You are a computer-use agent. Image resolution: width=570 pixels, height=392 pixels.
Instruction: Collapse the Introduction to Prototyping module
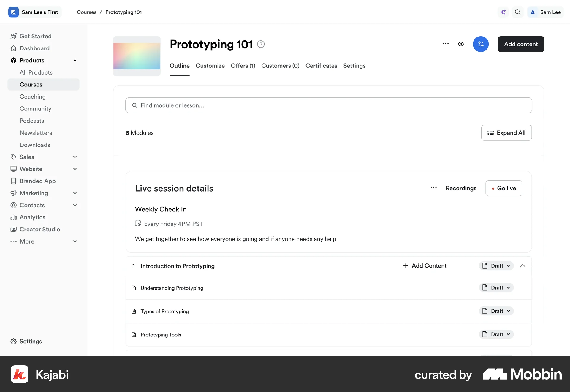pos(523,266)
